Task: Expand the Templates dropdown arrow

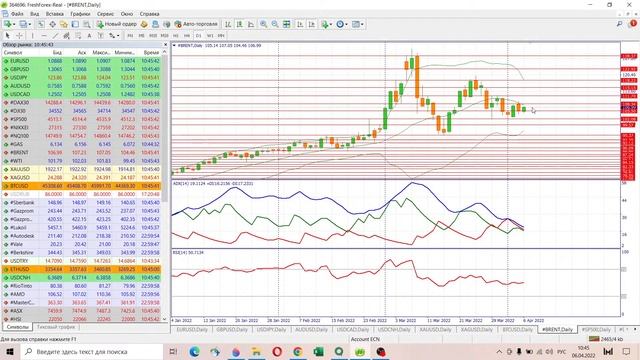Action: [362, 24]
